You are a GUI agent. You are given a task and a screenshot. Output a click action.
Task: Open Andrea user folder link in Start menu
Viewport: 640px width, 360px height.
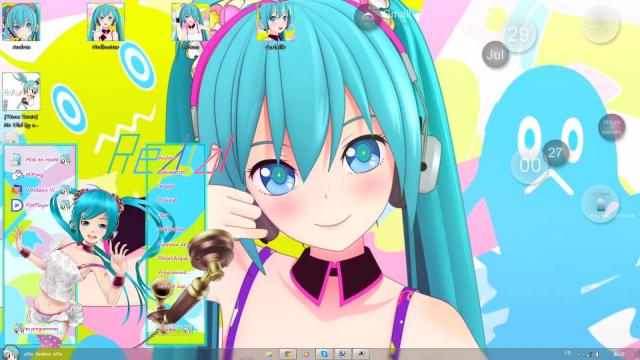tap(167, 158)
